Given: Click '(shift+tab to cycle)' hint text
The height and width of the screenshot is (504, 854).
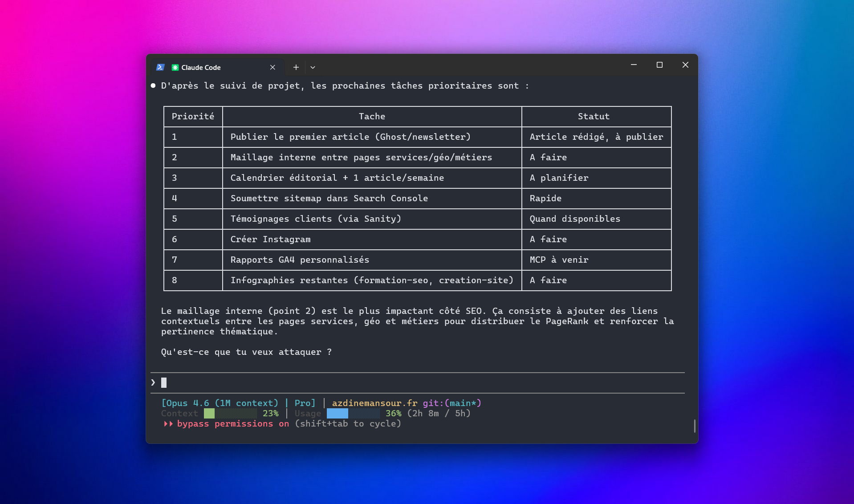Looking at the screenshot, I should [x=348, y=424].
